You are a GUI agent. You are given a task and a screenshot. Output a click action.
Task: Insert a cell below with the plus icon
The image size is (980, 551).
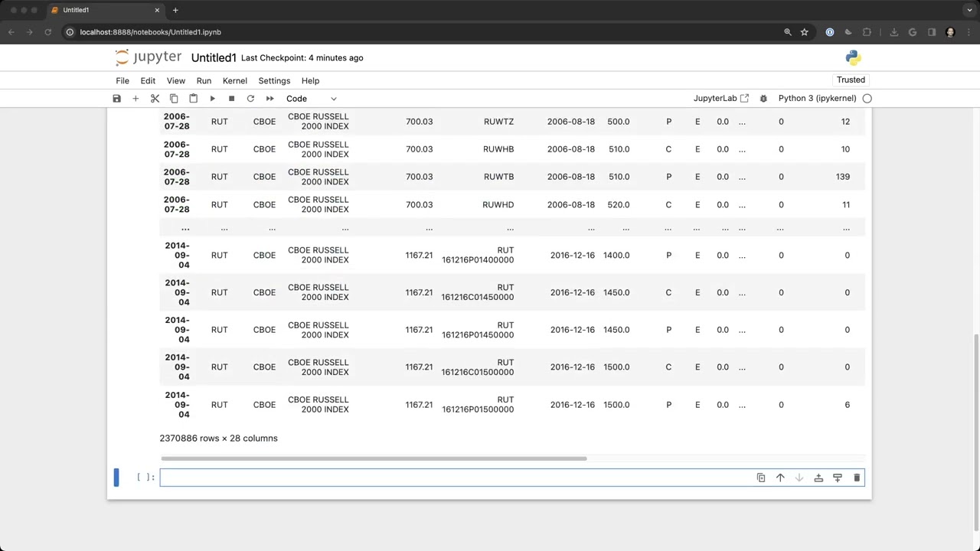(x=136, y=99)
